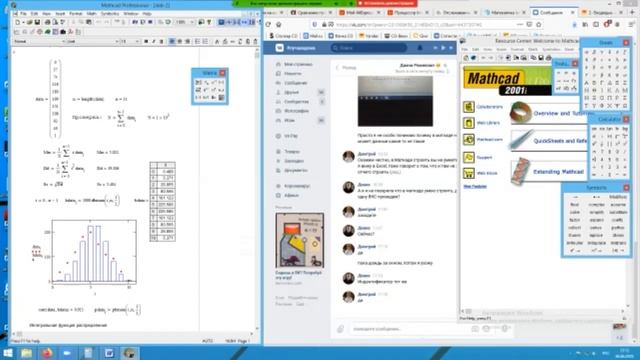Image resolution: width=640 pixels, height=360 pixels.
Task: Click the browser address bar
Action: tap(427, 24)
